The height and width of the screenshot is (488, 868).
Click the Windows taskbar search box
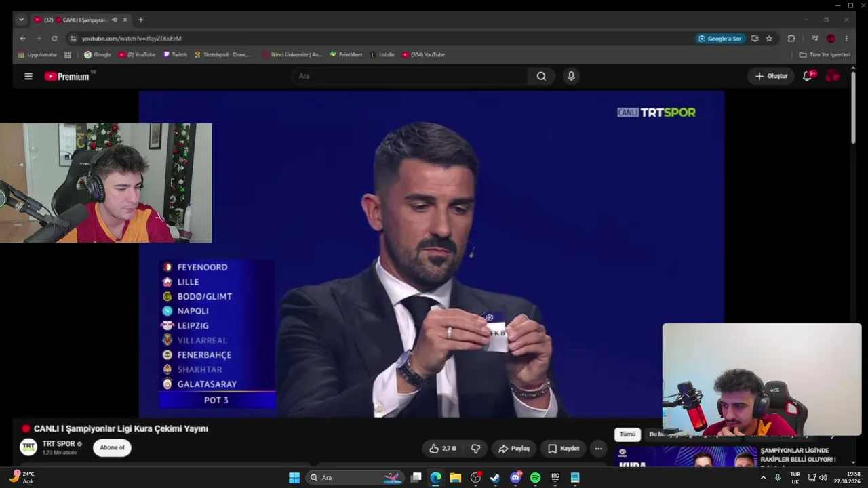pyautogui.click(x=355, y=478)
